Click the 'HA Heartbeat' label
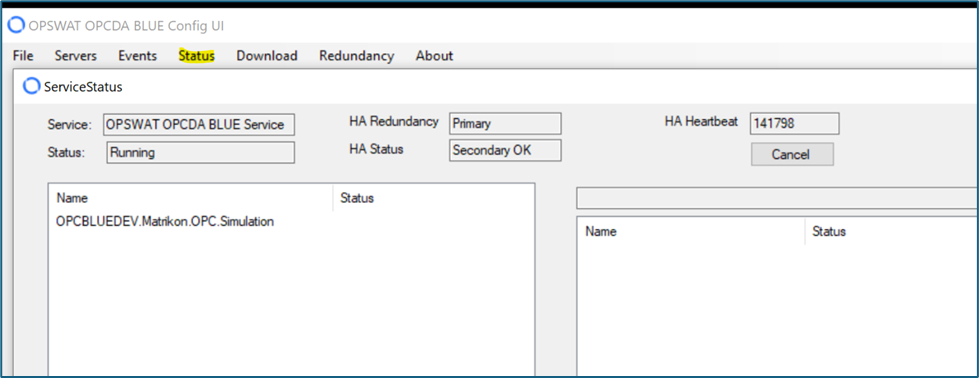Image resolution: width=979 pixels, height=378 pixels. coord(701,122)
